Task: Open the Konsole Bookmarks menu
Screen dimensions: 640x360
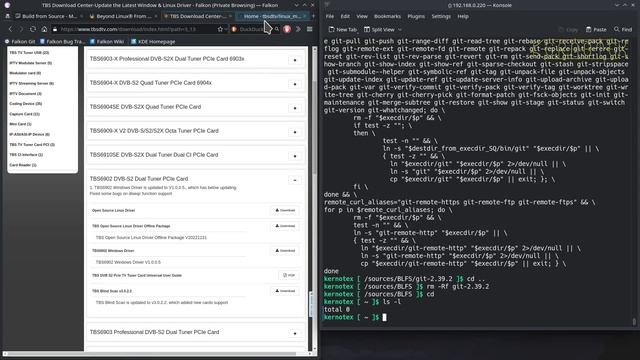Action: tap(387, 16)
